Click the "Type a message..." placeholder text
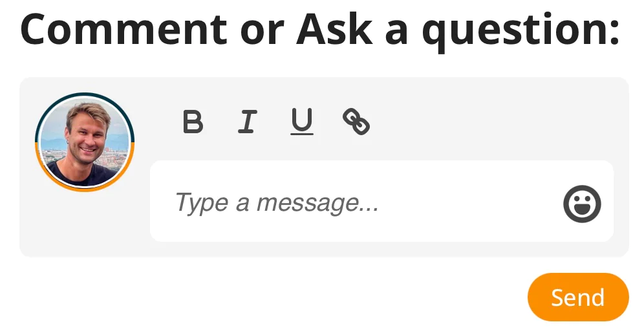 277,203
